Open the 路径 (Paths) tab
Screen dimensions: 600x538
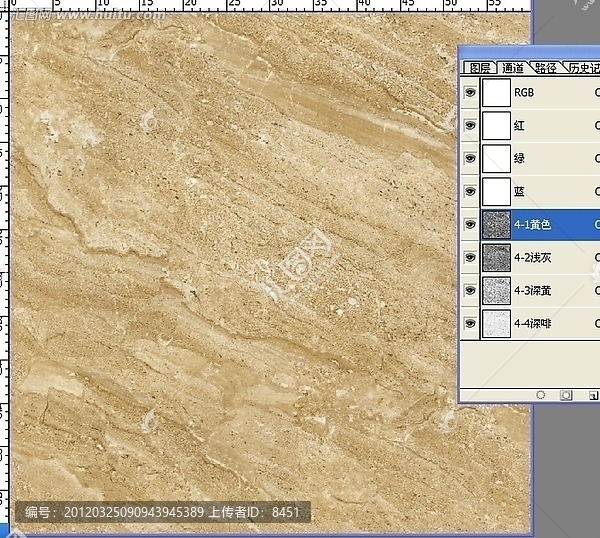(x=546, y=68)
